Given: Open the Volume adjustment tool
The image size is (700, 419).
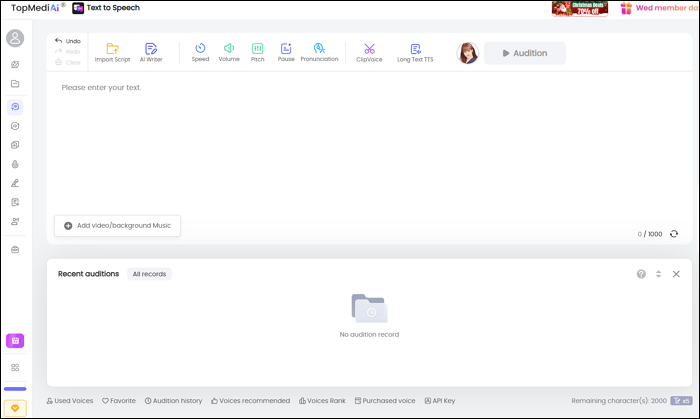Looking at the screenshot, I should click(229, 48).
